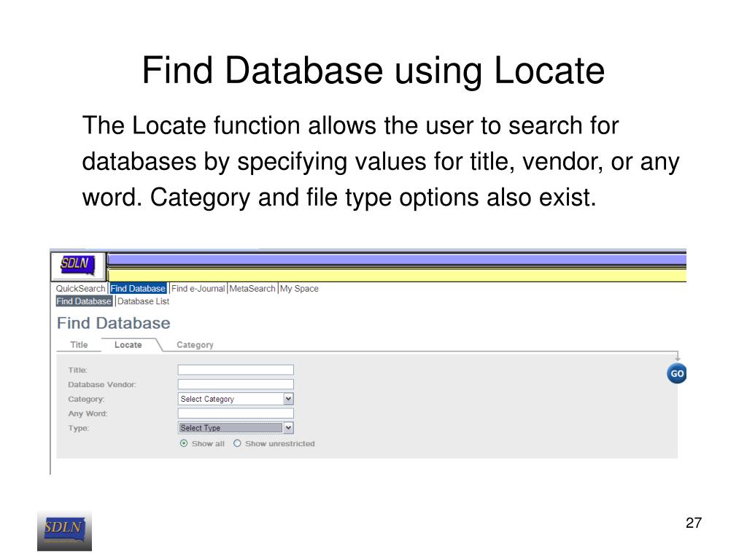Click the Category dropdown arrow
This screenshot has height=560, width=747.
click(288, 399)
